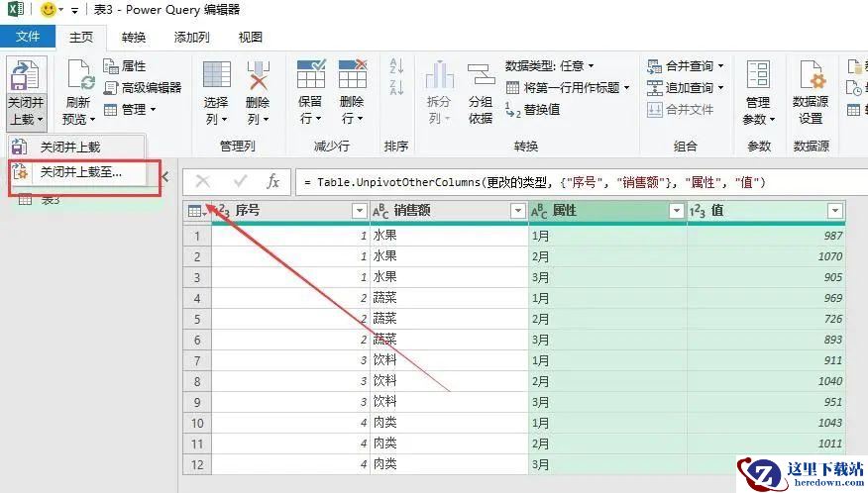This screenshot has height=493, width=868.
Task: Open the 值 column filter dropdown
Action: click(x=834, y=211)
